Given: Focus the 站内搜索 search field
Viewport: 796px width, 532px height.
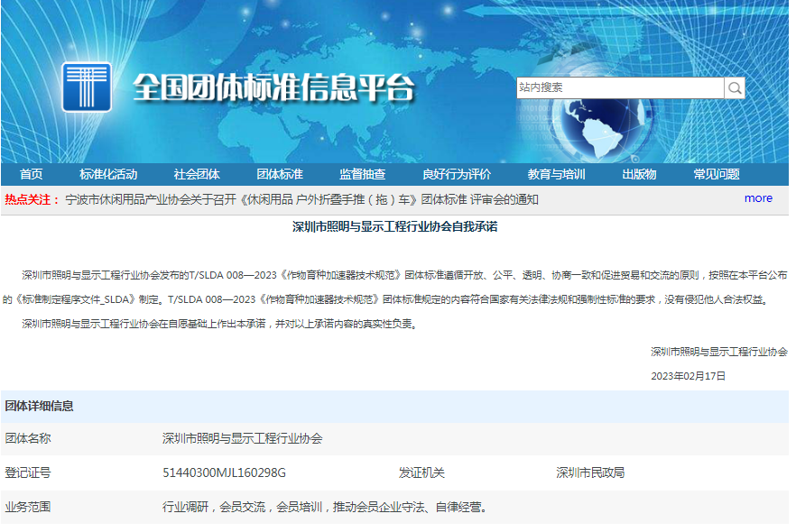Looking at the screenshot, I should point(620,88).
